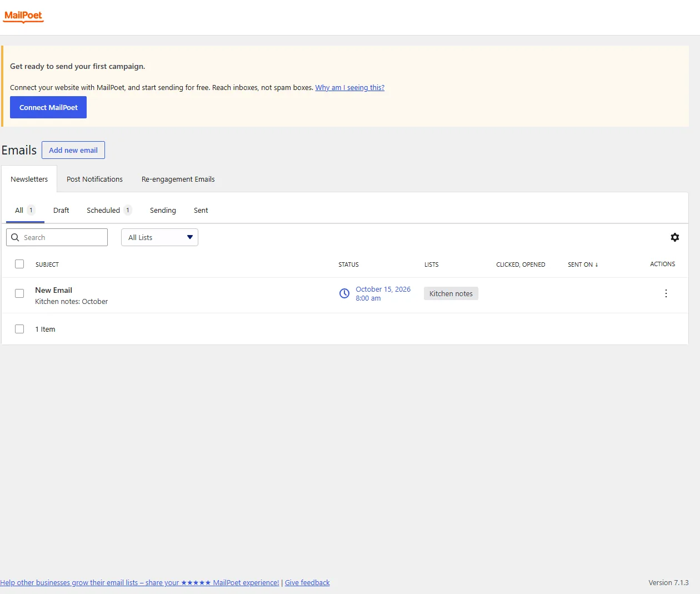The image size is (700, 594).
Task: Click the Status column header
Action: pyautogui.click(x=348, y=264)
